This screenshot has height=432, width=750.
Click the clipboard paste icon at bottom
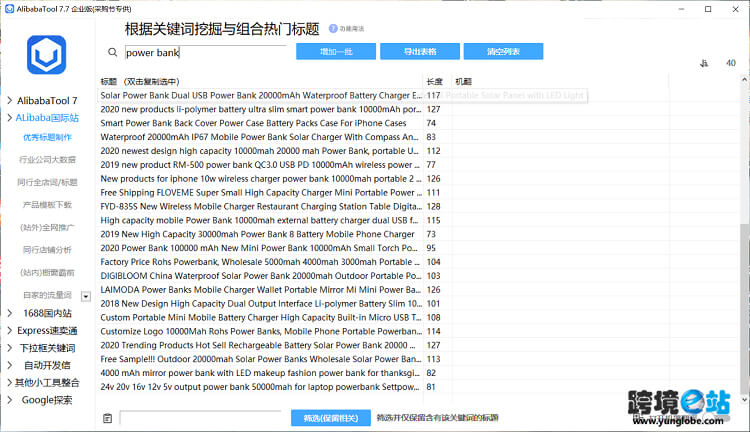(108, 418)
